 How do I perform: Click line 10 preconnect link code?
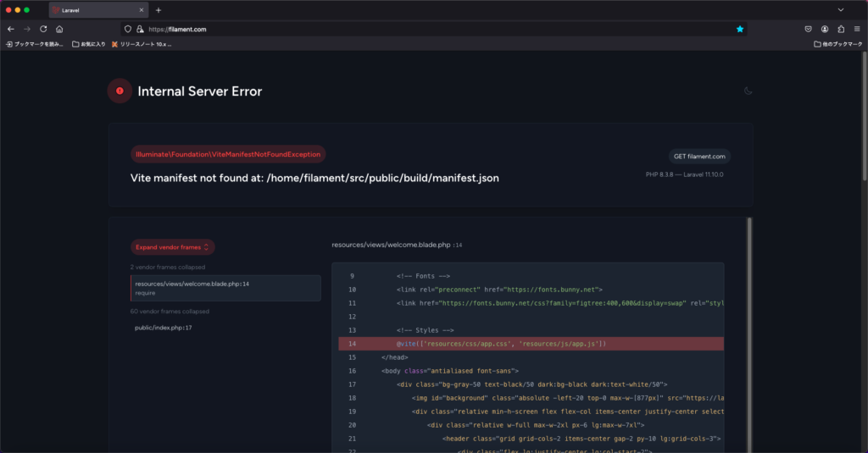point(499,290)
